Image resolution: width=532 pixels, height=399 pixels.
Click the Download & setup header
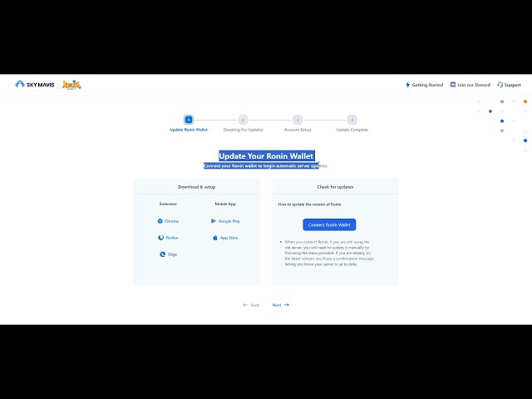[x=196, y=187]
